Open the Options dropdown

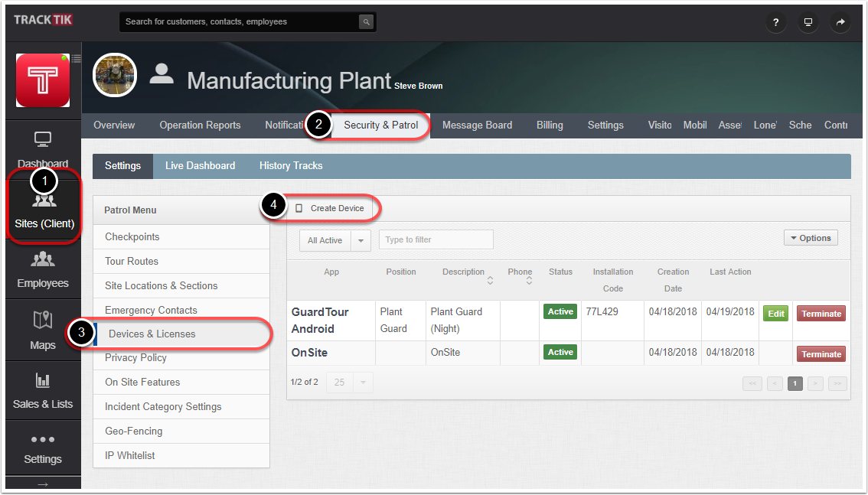coord(811,238)
